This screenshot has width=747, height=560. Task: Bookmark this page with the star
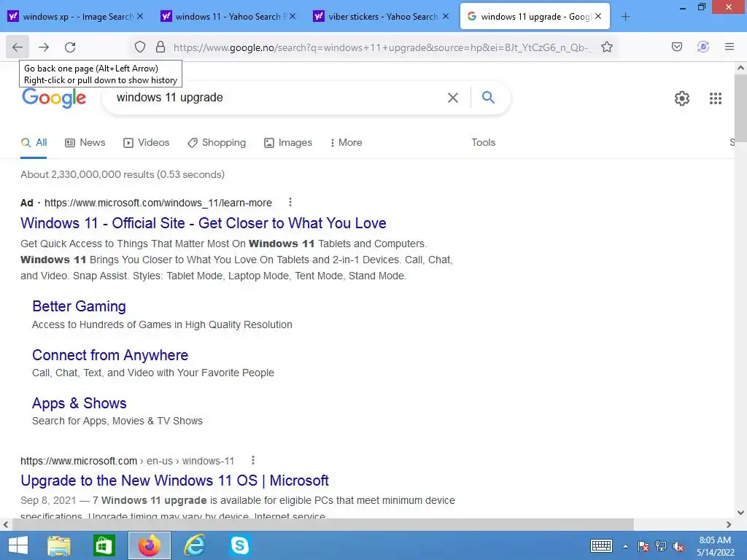pyautogui.click(x=606, y=47)
